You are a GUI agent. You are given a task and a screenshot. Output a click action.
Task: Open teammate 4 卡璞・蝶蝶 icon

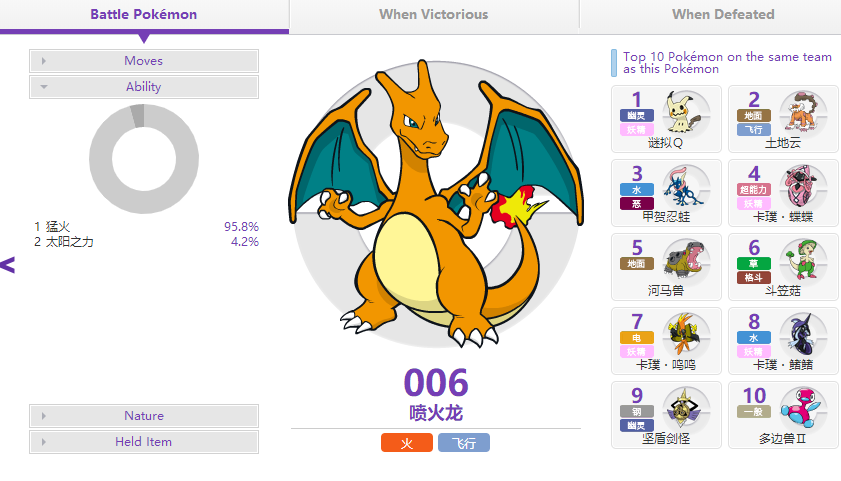coord(803,186)
